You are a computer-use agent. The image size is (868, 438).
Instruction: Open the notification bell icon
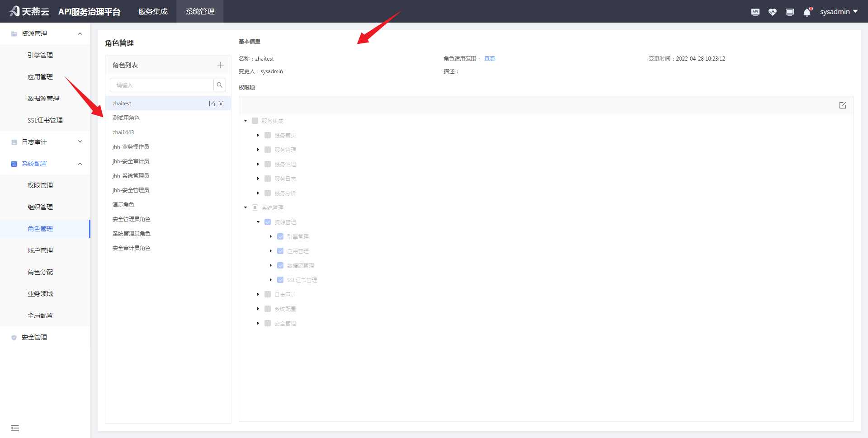click(x=807, y=12)
